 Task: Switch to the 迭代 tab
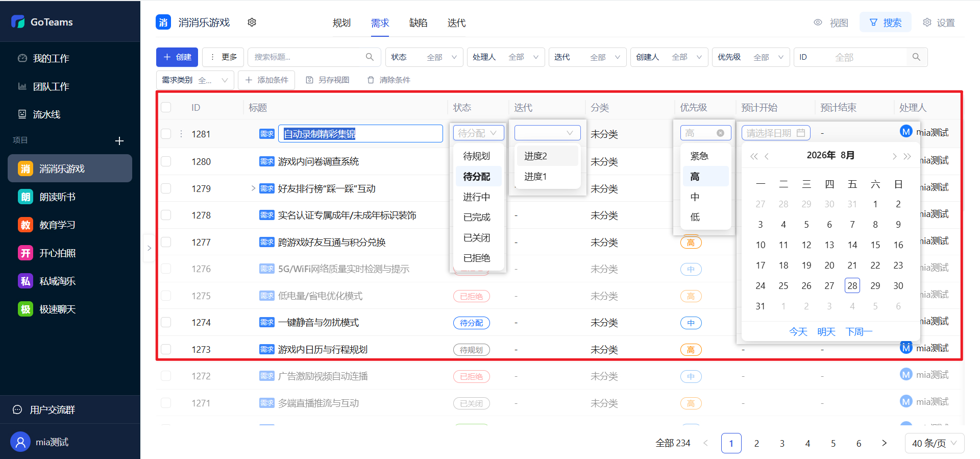[456, 23]
